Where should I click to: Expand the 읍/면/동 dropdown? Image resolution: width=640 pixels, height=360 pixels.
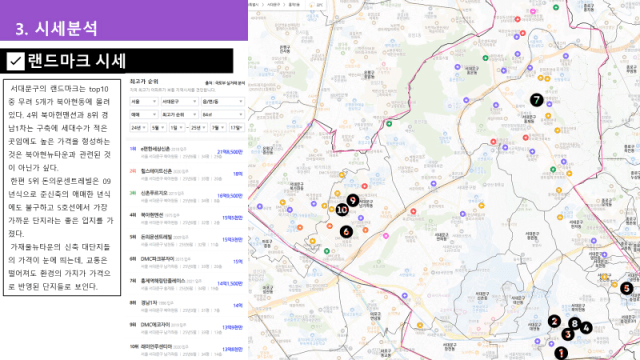pos(222,101)
